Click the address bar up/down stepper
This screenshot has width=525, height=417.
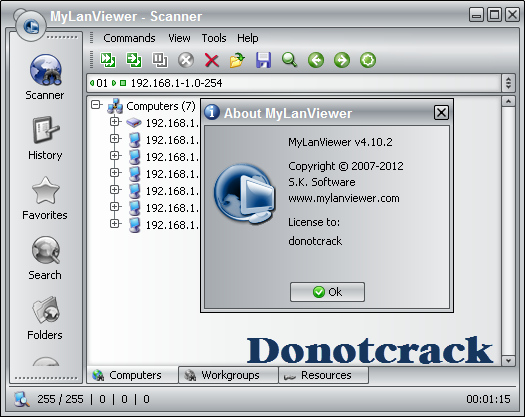[x=508, y=83]
